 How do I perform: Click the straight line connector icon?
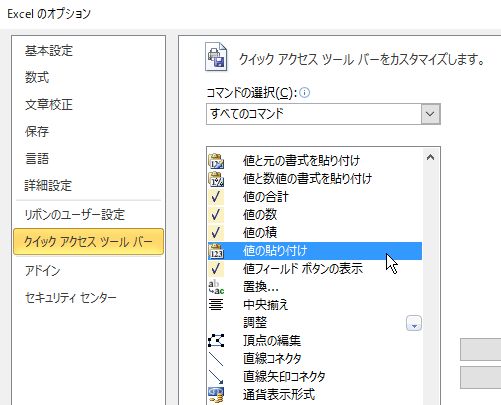[x=216, y=359]
